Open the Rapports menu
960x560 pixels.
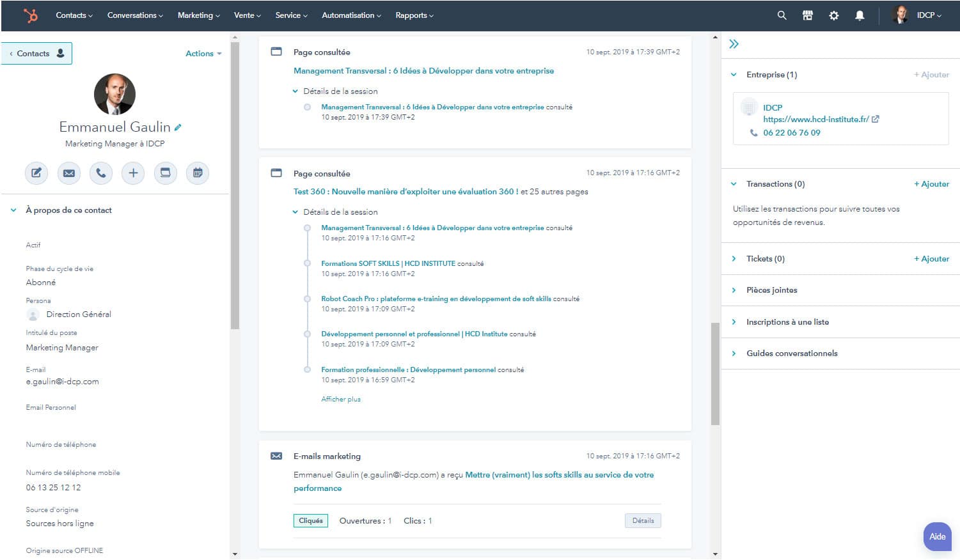click(x=414, y=15)
